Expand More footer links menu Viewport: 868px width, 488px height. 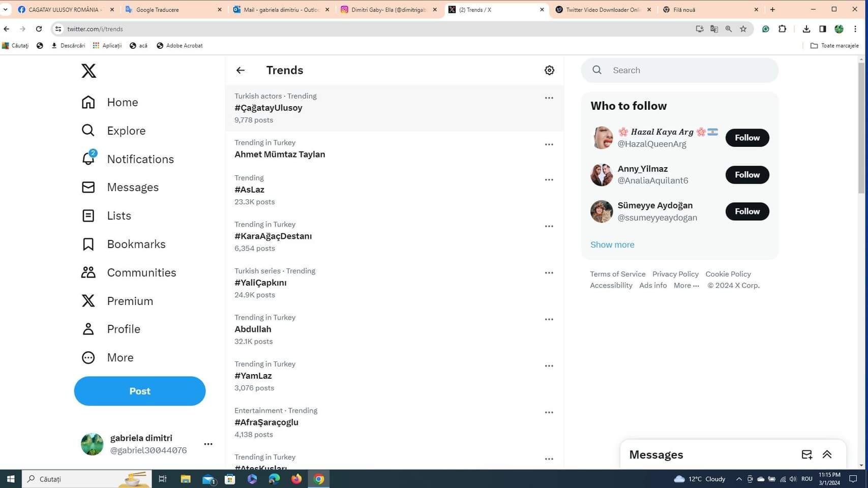[x=686, y=286]
